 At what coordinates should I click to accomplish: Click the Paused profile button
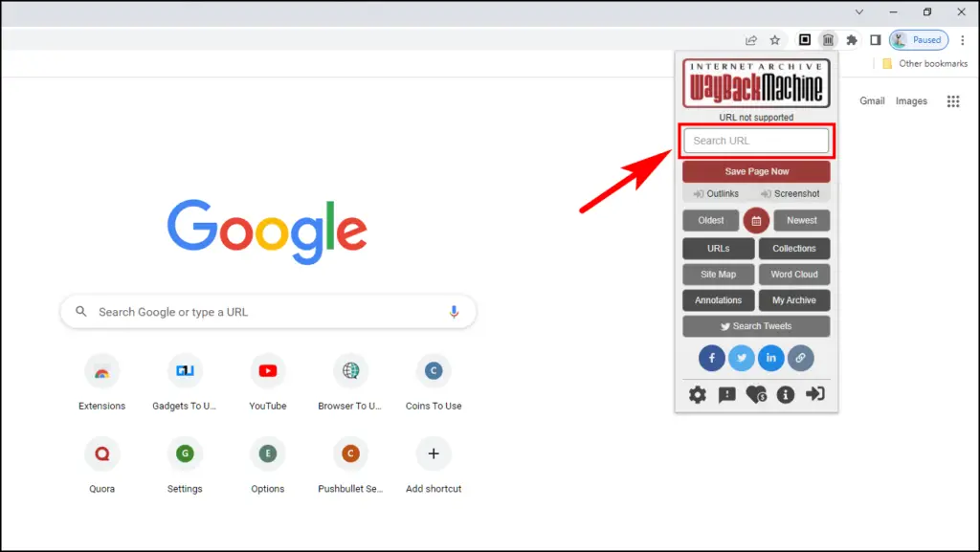click(919, 40)
